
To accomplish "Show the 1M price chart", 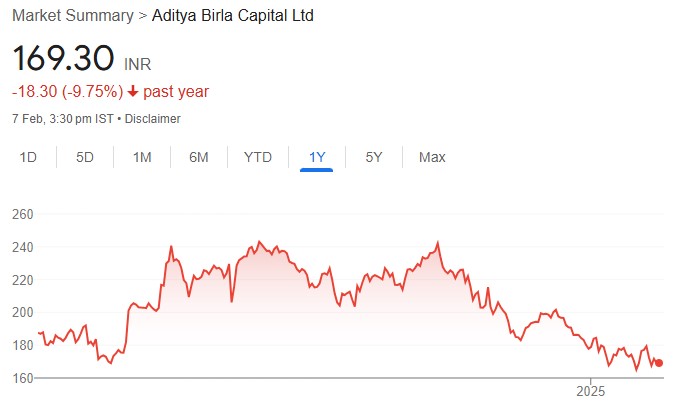I will pyautogui.click(x=142, y=157).
